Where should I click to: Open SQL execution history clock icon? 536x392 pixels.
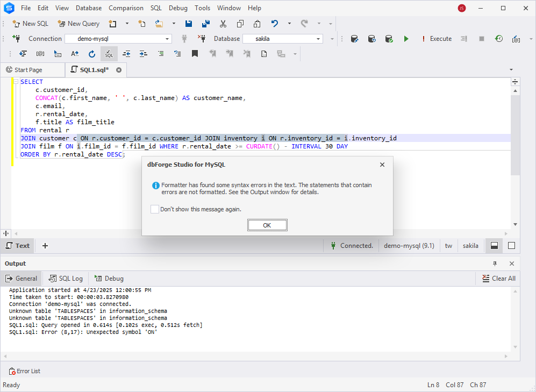[499, 39]
